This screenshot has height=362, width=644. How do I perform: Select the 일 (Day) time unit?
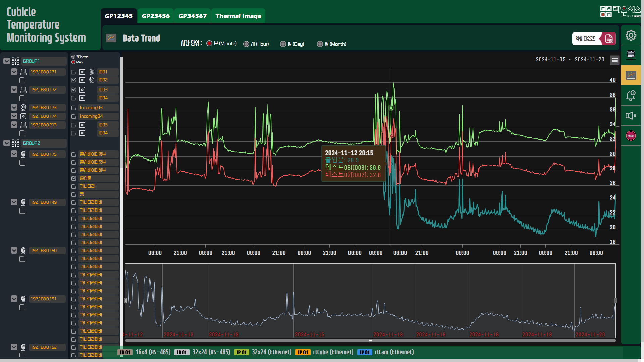point(283,44)
